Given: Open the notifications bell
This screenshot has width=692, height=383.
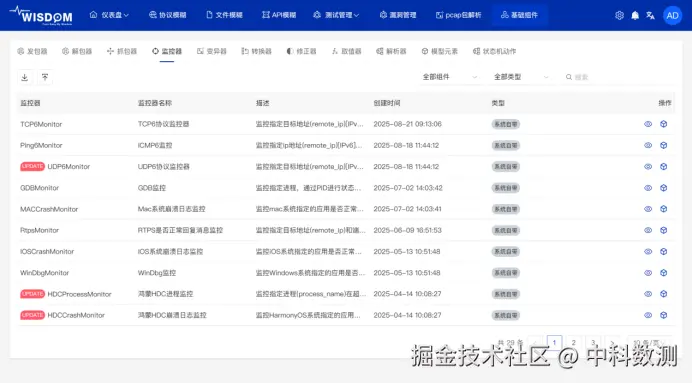Looking at the screenshot, I should point(635,15).
